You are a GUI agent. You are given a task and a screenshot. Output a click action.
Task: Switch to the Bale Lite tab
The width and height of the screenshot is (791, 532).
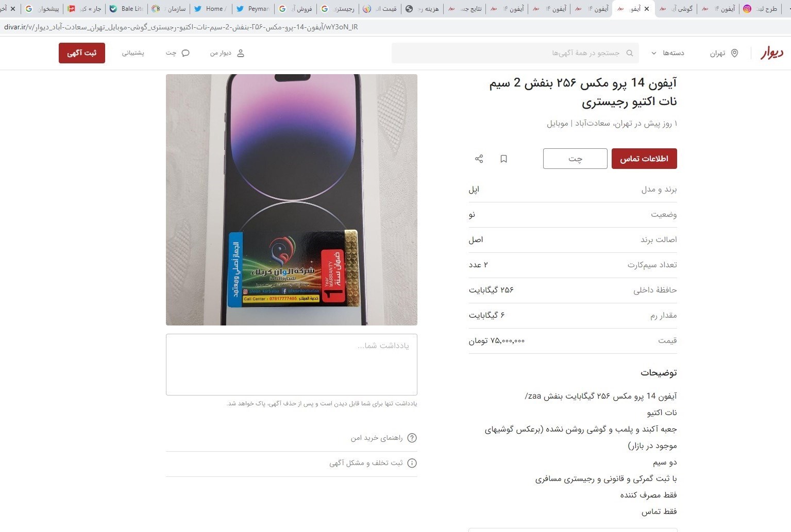126,9
